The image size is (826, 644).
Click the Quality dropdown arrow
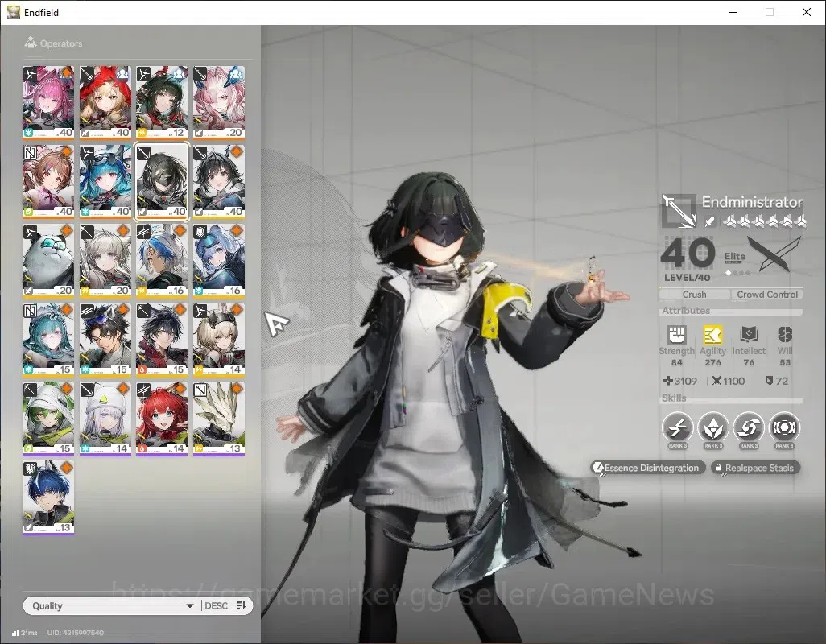click(190, 606)
